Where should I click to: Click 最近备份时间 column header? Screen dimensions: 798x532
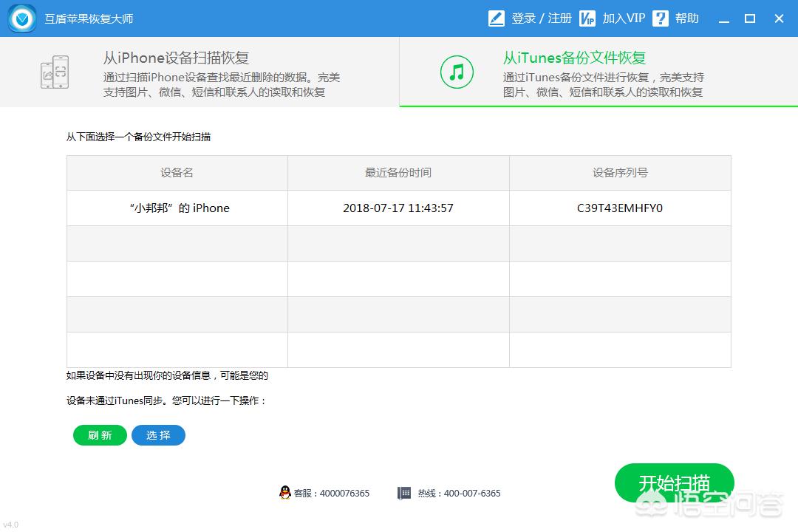click(398, 173)
